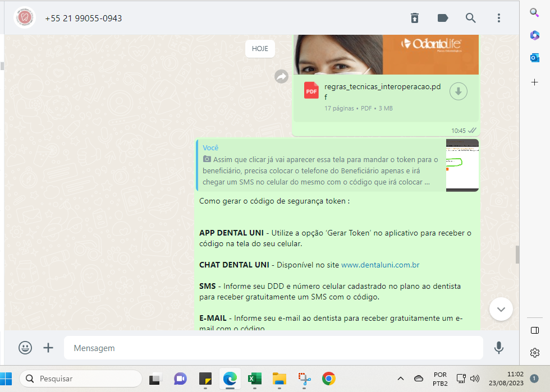This screenshot has width=550, height=392.
Task: Open Edge sidebar settings gear
Action: 534,352
